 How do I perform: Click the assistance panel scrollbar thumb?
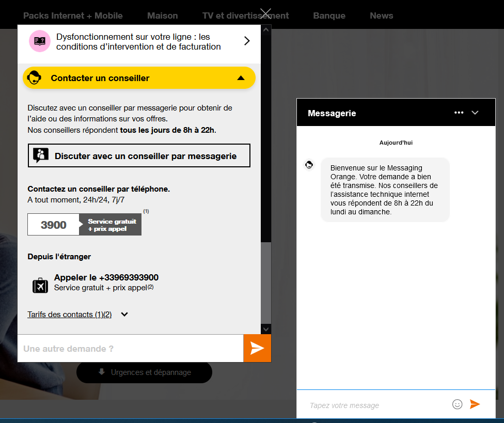click(266, 283)
